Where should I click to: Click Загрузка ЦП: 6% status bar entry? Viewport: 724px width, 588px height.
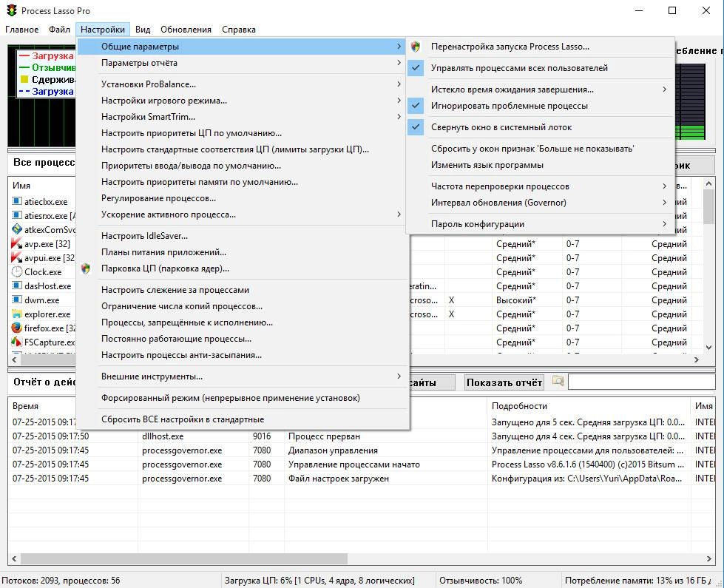click(x=319, y=580)
